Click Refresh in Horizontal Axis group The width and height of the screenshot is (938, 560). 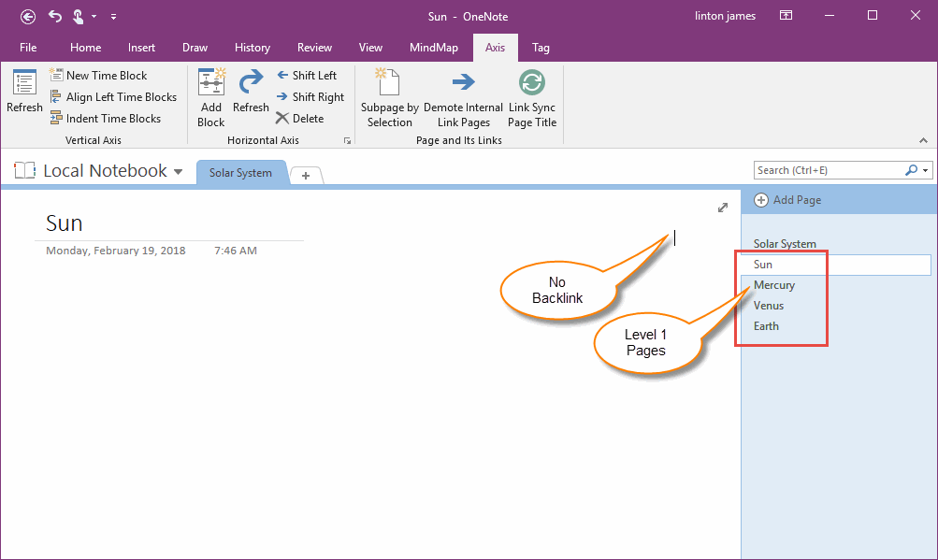(251, 91)
